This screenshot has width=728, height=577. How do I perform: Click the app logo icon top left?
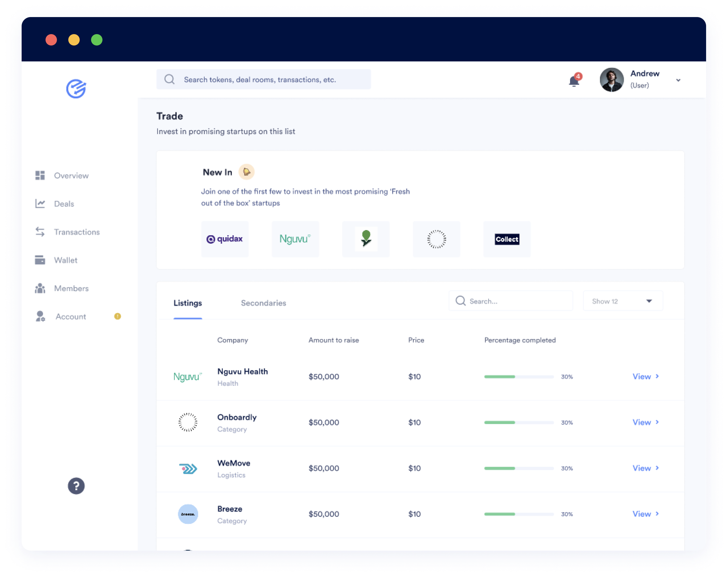point(76,89)
